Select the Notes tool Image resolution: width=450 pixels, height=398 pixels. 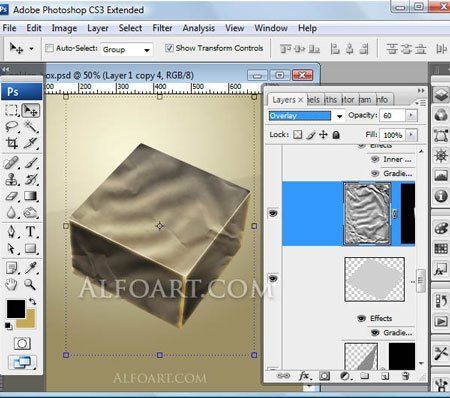point(12,268)
